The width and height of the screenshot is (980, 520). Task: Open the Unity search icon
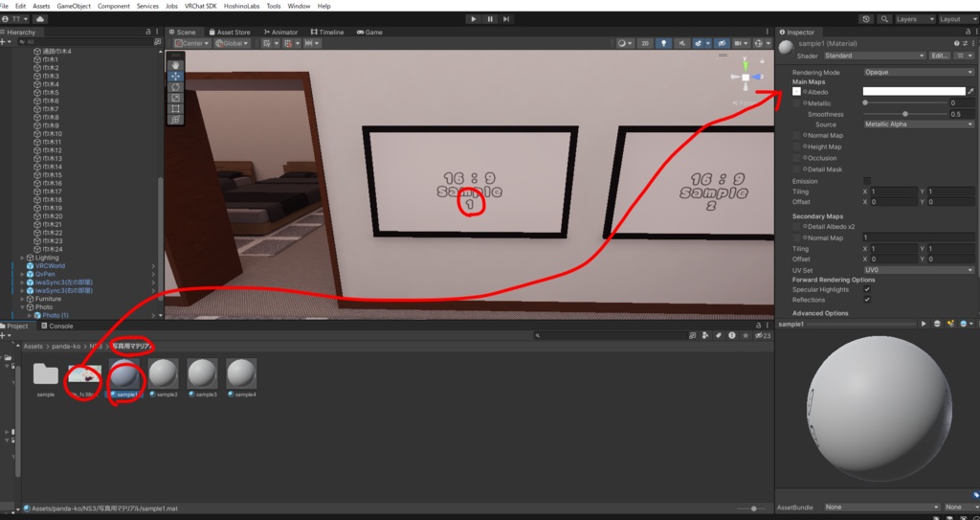tap(884, 19)
